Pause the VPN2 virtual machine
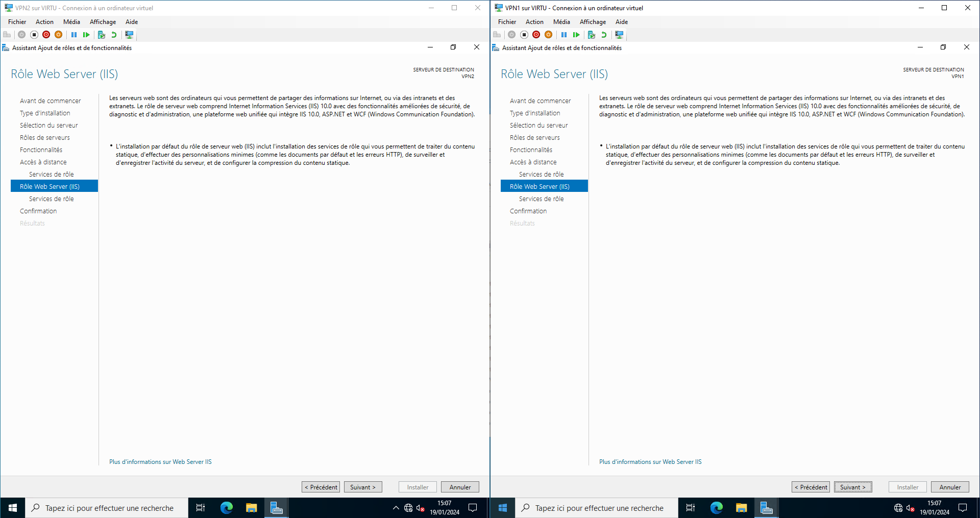Viewport: 980px width, 518px height. click(74, 35)
